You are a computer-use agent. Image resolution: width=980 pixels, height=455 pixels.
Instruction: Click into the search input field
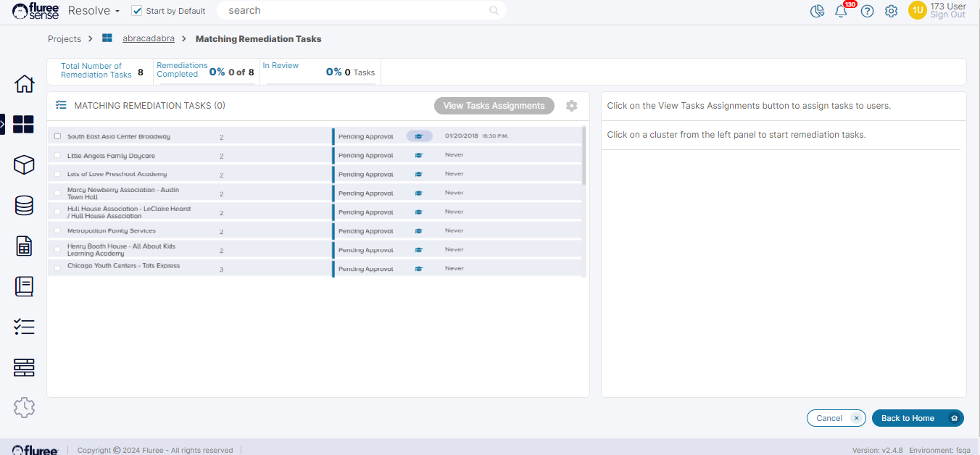(x=355, y=11)
